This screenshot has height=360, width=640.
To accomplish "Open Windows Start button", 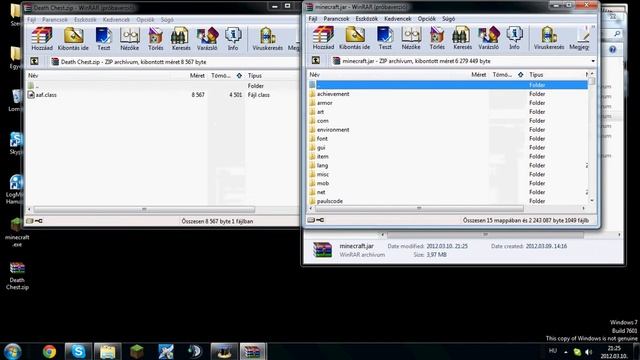I will coord(13,351).
